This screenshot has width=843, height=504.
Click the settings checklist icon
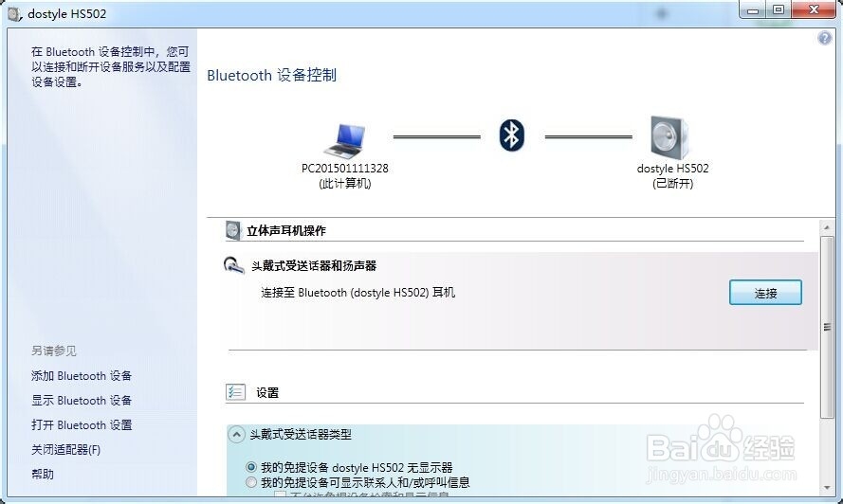coord(235,392)
